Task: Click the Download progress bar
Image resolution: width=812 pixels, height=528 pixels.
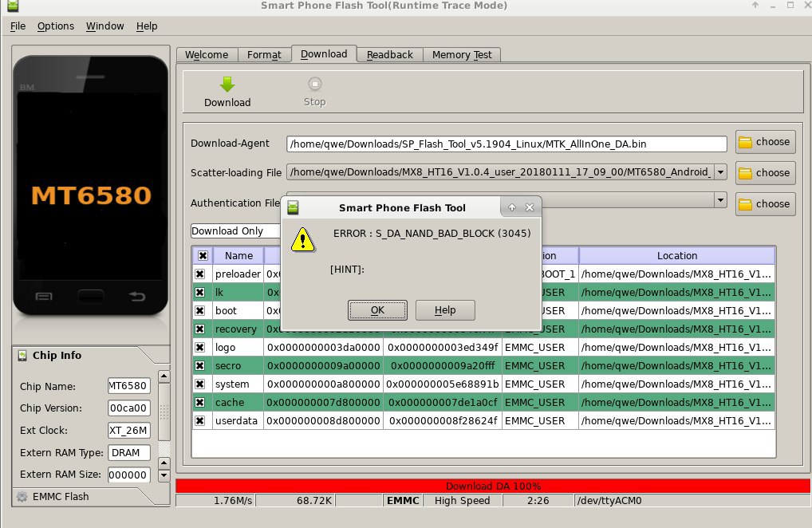Action: 492,486
